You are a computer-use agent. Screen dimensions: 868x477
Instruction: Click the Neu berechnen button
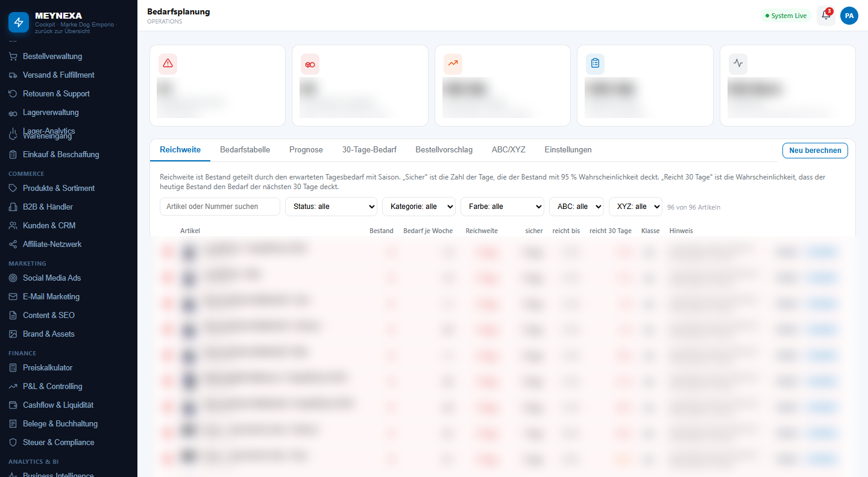click(x=815, y=151)
